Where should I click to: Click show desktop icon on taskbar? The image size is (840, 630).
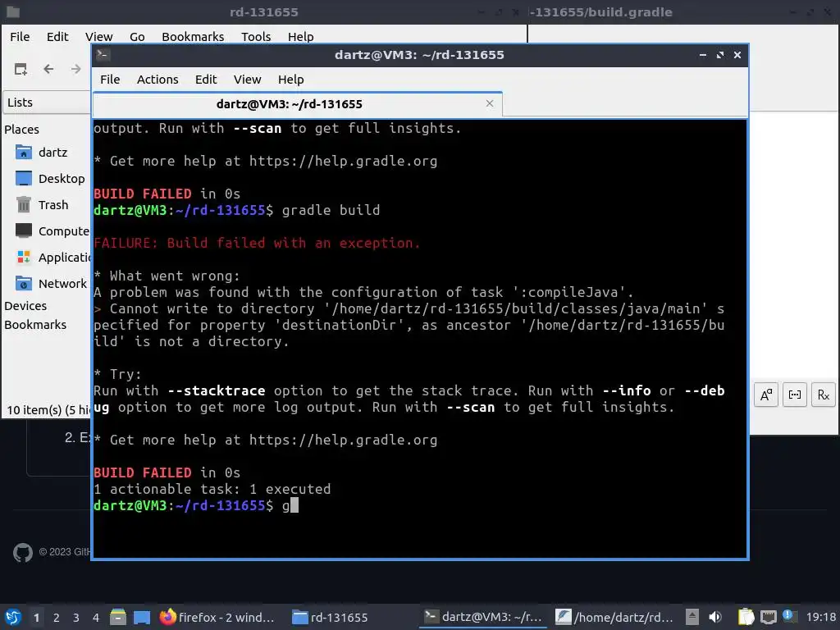[141, 617]
